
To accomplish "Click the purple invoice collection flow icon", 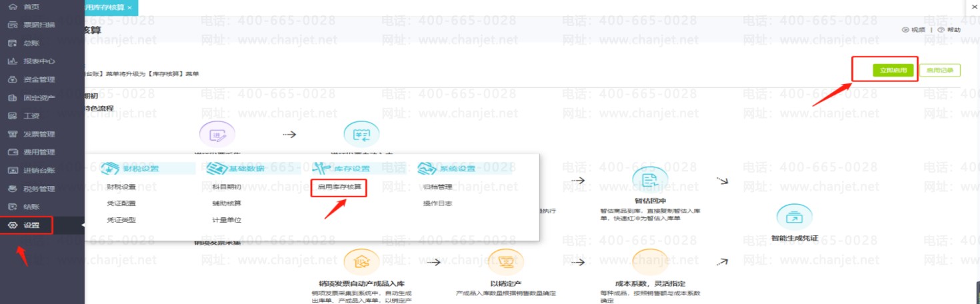I will (217, 134).
